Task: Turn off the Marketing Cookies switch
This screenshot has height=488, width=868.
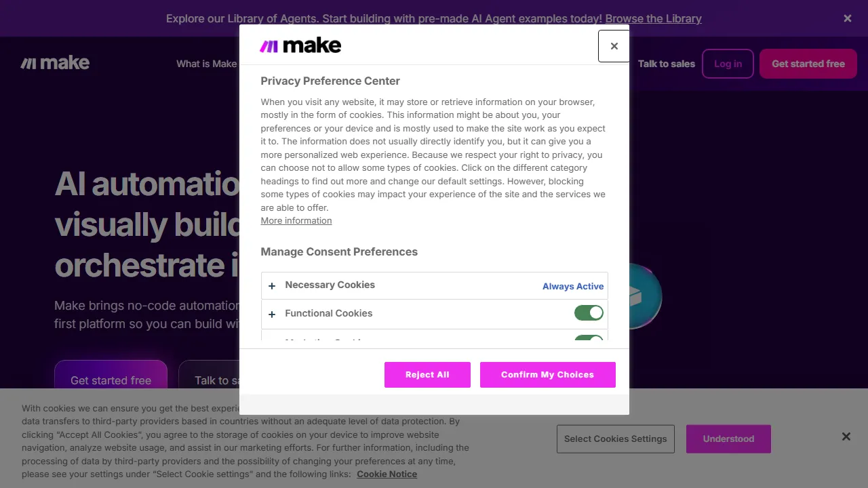Action: point(588,341)
